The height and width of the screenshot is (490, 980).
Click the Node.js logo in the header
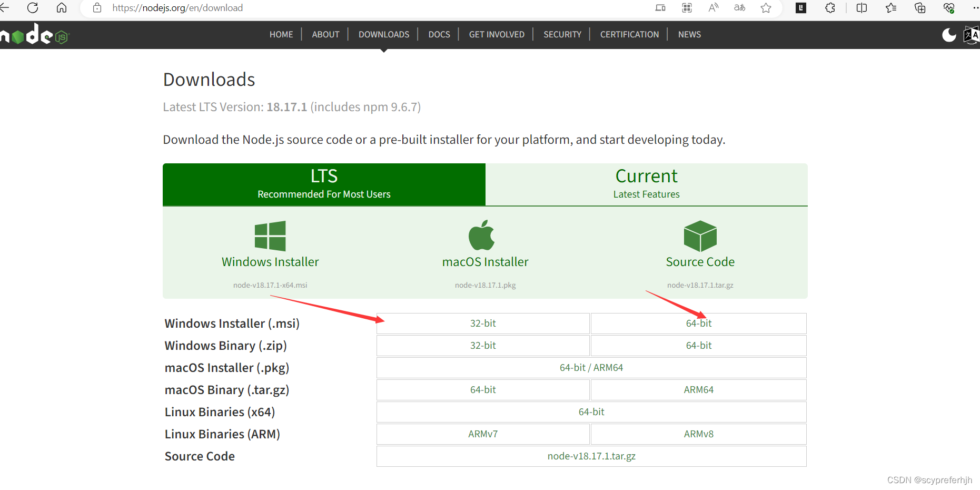coord(34,35)
